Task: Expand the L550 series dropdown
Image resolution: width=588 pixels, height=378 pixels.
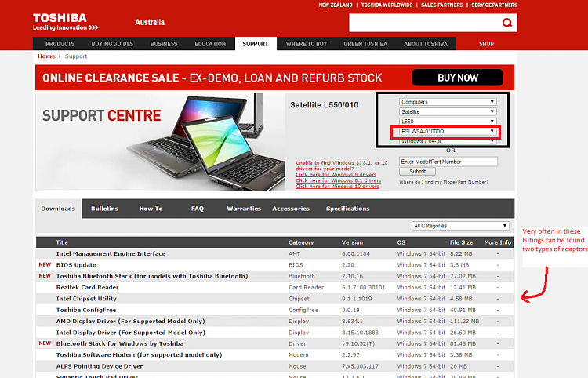Action: pos(448,122)
